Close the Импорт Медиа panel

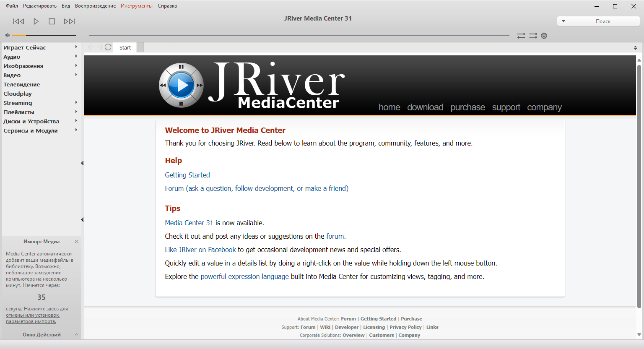pyautogui.click(x=76, y=241)
